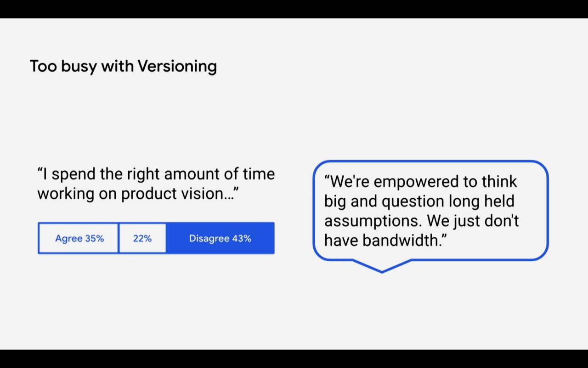Screen dimensions: 588x368
Task: Click the word "bandwidth" in the speech bubble
Action: tap(402, 240)
